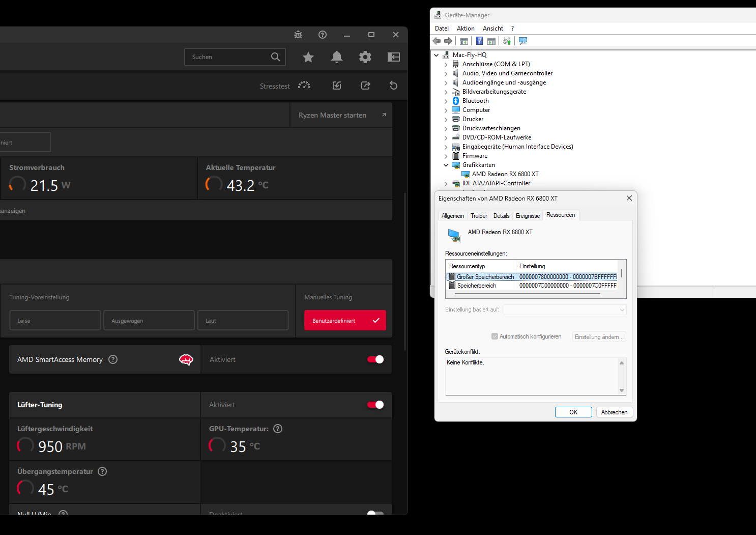This screenshot has width=756, height=535.
Task: Click the search magnifier icon in AMD Software
Action: pyautogui.click(x=275, y=57)
